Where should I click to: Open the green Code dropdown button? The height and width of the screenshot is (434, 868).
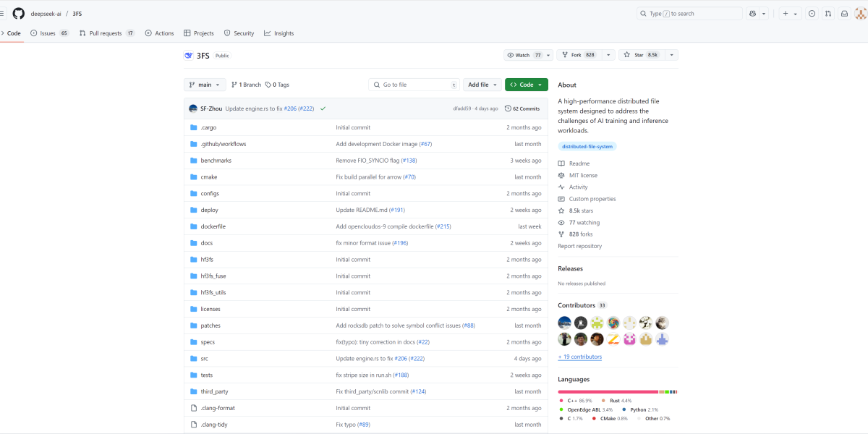(527, 85)
